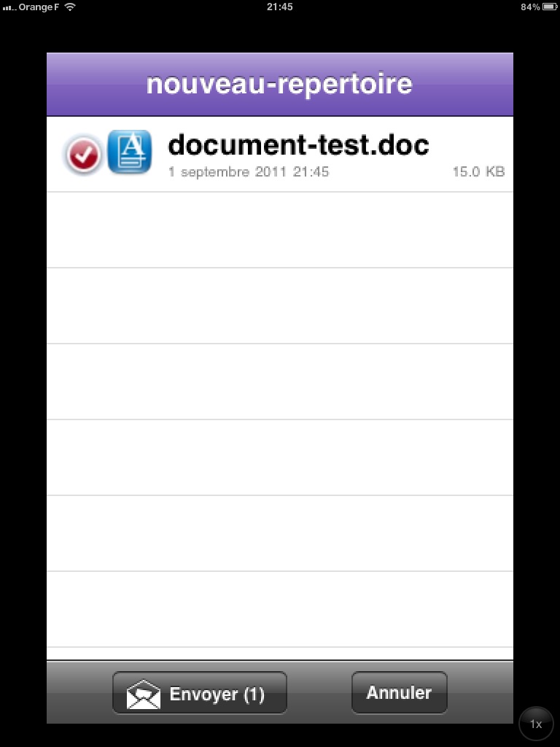Click the 1 septembre 2011 date text
Image resolution: width=560 pixels, height=747 pixels.
point(227,171)
